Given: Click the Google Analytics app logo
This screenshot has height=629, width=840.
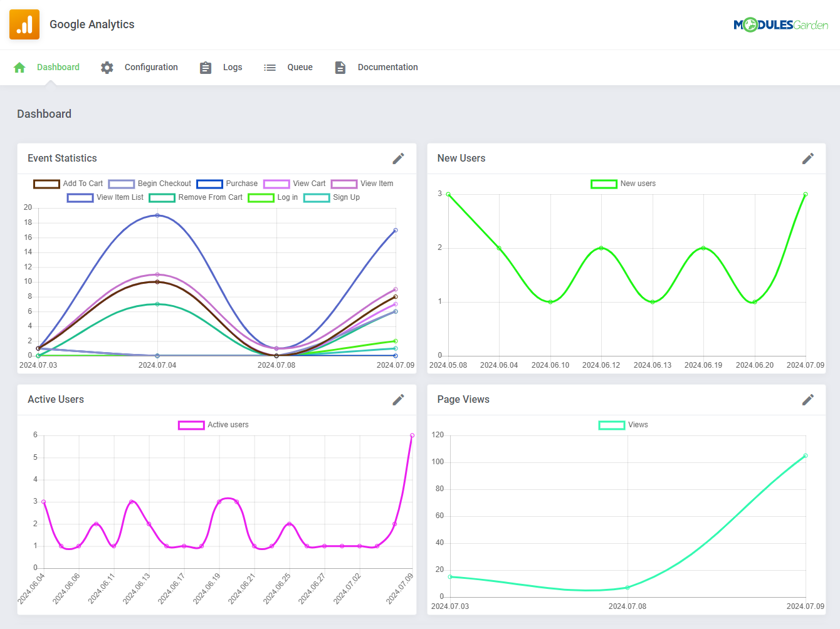Looking at the screenshot, I should point(24,24).
